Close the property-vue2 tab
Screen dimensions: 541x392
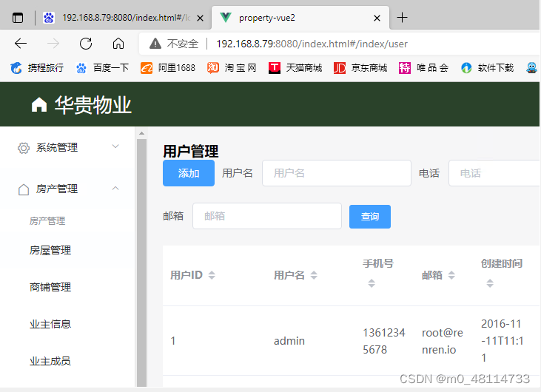[x=377, y=18]
